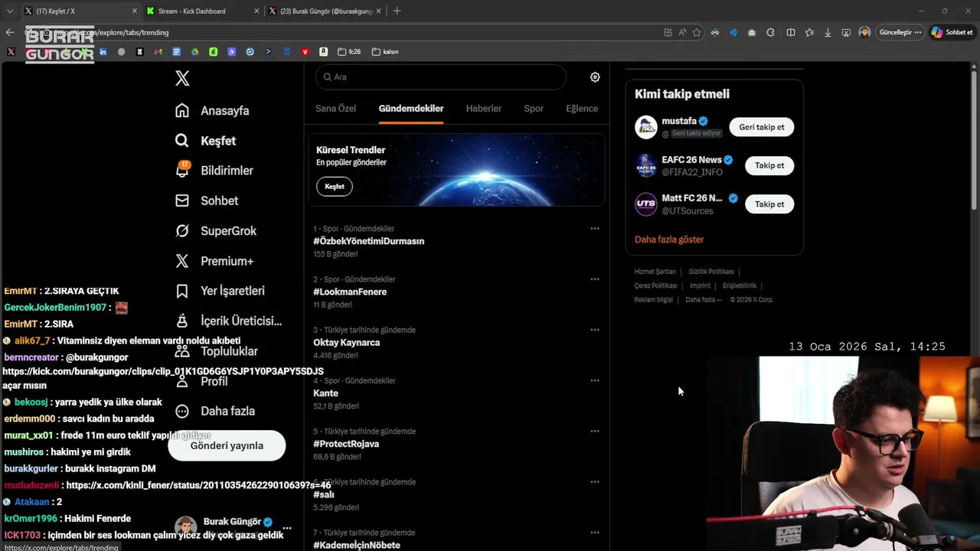Open more options for #ÖzbekYönetimiDurmasın trend
This screenshot has height=551, width=980.
[x=595, y=229]
